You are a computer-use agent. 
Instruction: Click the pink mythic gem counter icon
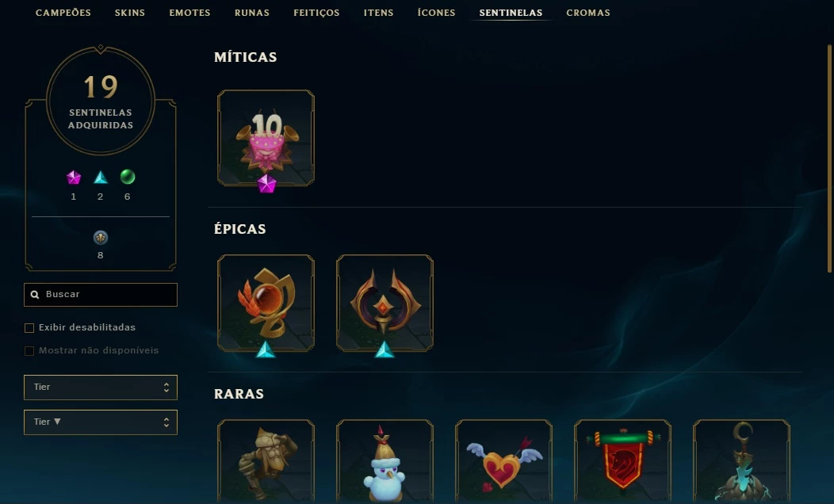[x=74, y=178]
